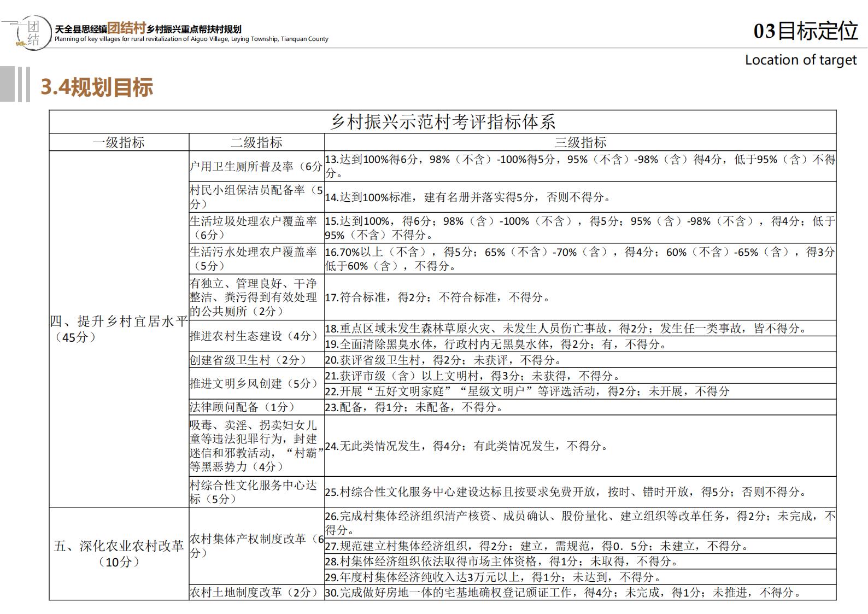Select indicator row 21.获评市级（含）以上文明村
Image resolution: width=868 pixels, height=614 pixels.
(580, 376)
